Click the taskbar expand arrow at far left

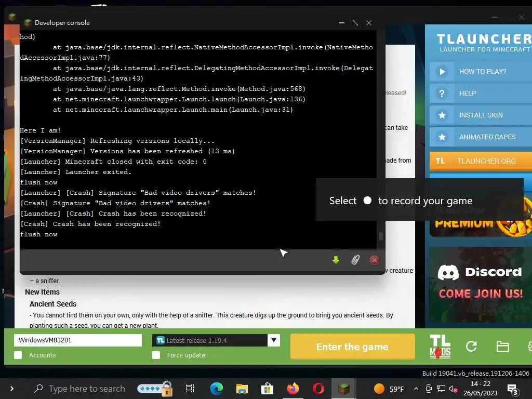coord(12,389)
